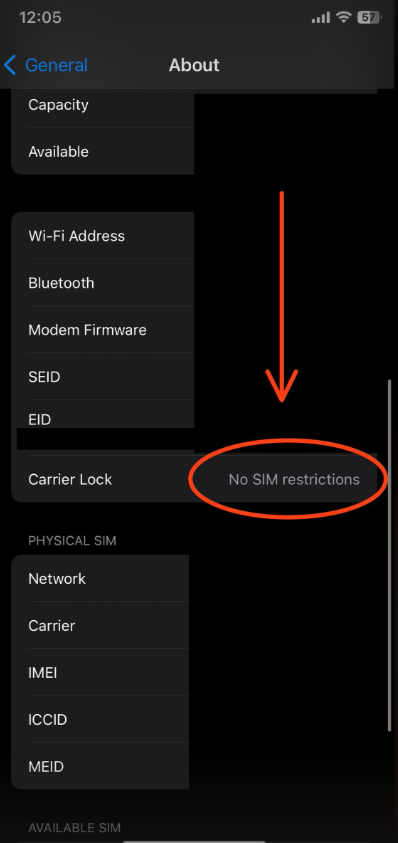Viewport: 398px width, 843px height.
Task: Tap the MEID row
Action: click(x=100, y=766)
